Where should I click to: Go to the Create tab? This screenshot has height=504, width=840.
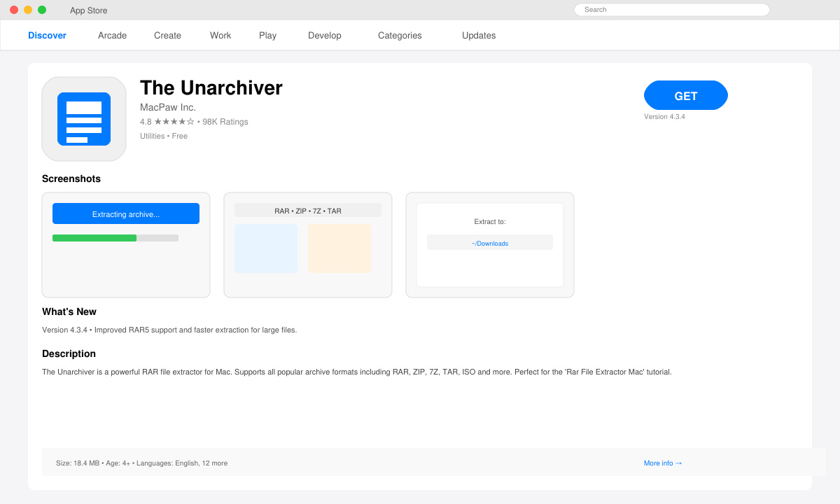coord(167,36)
